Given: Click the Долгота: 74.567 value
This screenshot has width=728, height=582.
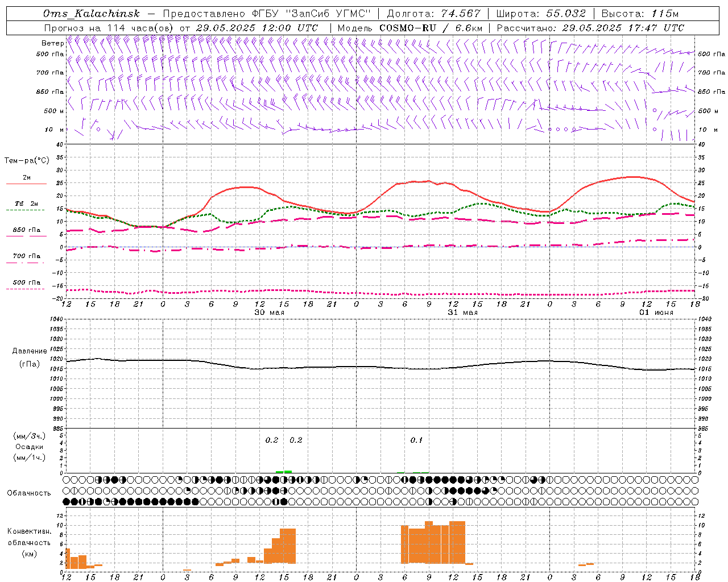Looking at the screenshot, I should 433,14.
